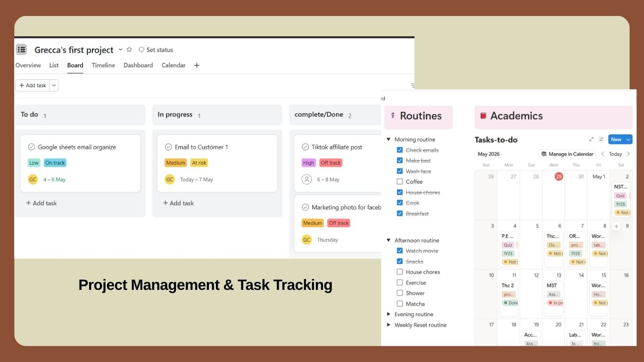Image resolution: width=644 pixels, height=362 pixels.
Task: Collapse the Morning routine toggle
Action: click(x=388, y=140)
